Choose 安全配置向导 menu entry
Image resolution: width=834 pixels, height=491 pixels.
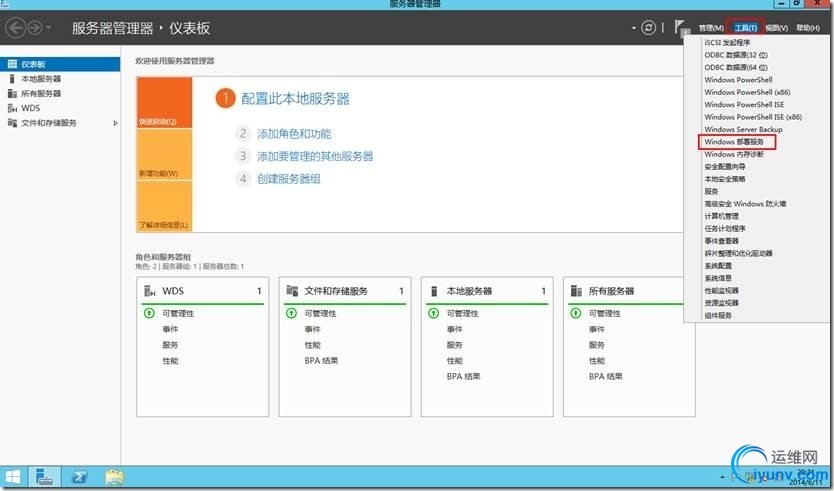[x=724, y=167]
